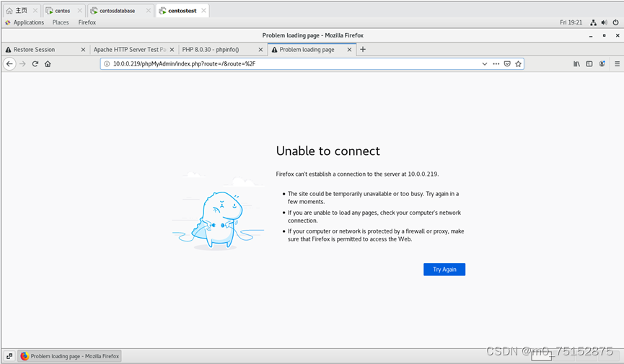The width and height of the screenshot is (624, 364).
Task: Reload the current page
Action: point(35,63)
